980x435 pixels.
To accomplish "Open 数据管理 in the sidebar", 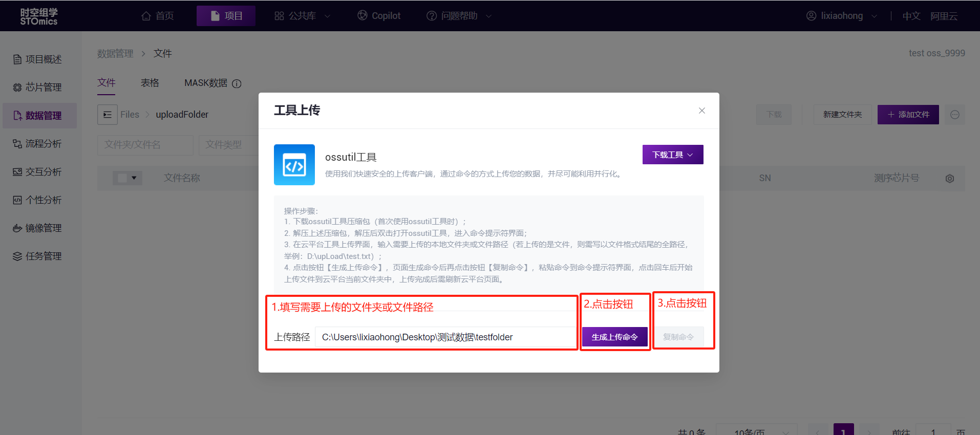I will tap(39, 116).
